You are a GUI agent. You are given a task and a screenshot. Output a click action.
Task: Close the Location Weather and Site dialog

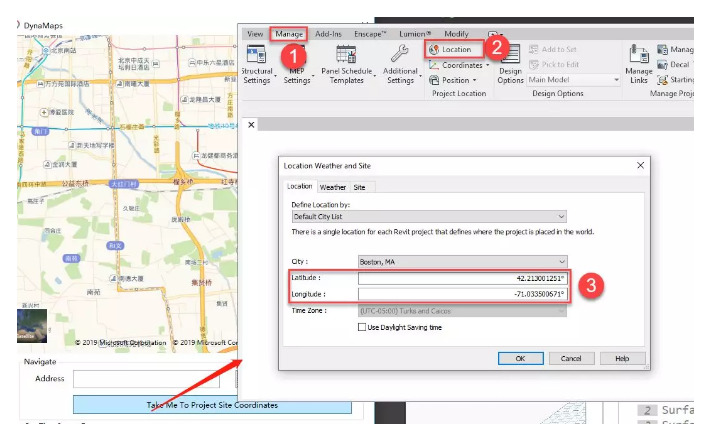pos(640,165)
